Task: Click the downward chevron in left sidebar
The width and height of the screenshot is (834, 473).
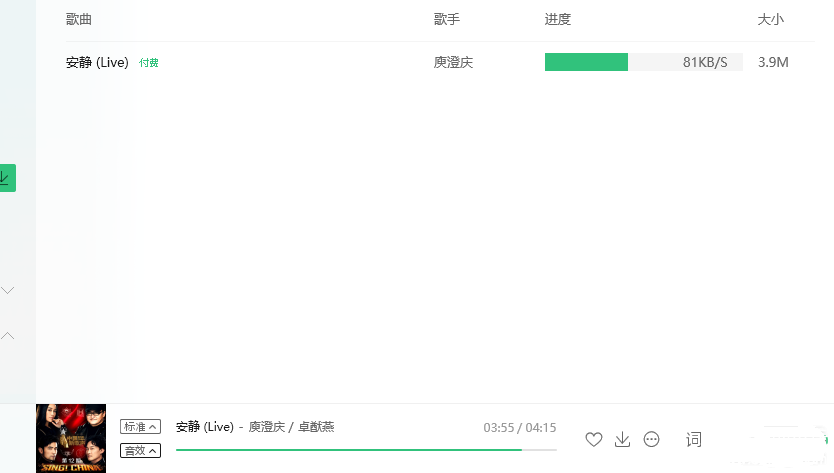Action: pos(7,291)
